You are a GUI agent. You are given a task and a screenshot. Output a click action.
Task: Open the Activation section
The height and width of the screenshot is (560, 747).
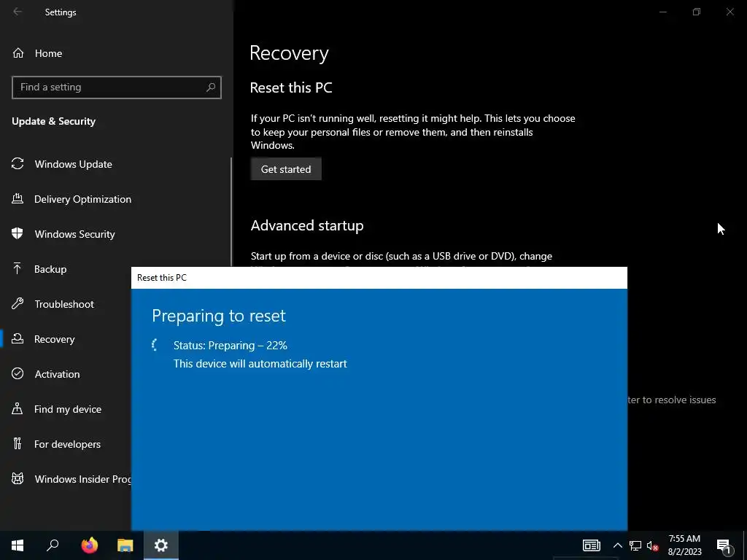coord(57,374)
